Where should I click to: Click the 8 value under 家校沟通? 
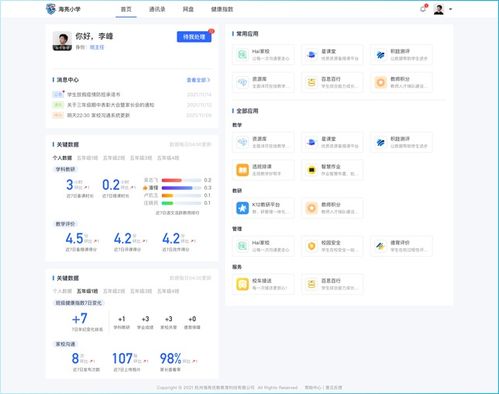click(75, 359)
